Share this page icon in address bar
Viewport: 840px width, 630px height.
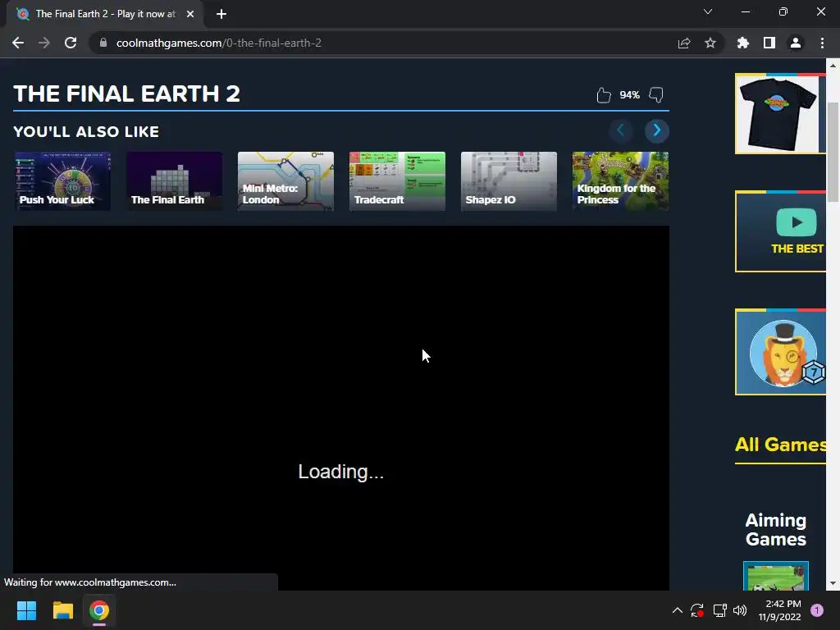[684, 43]
